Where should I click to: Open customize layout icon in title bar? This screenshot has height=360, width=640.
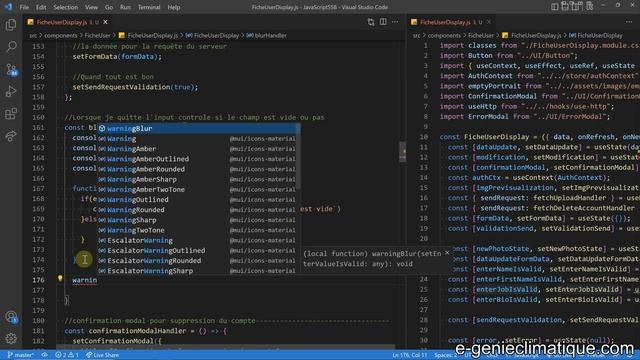(x=589, y=6)
